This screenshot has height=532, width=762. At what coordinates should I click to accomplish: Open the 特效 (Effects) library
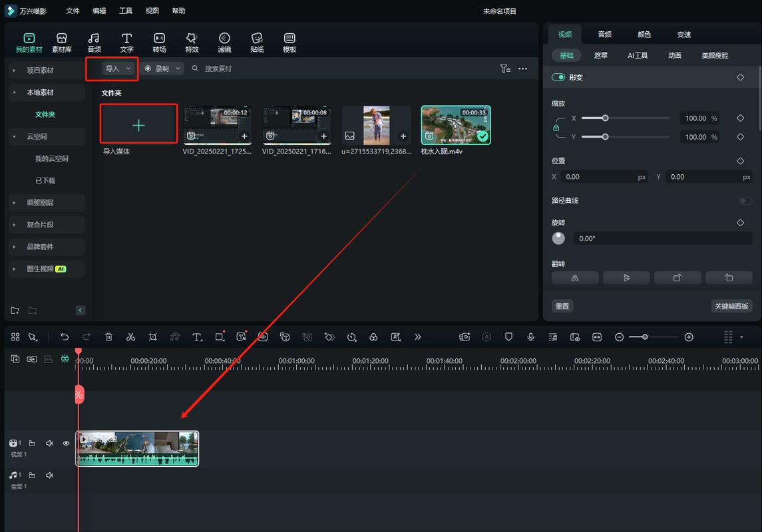[x=192, y=43]
